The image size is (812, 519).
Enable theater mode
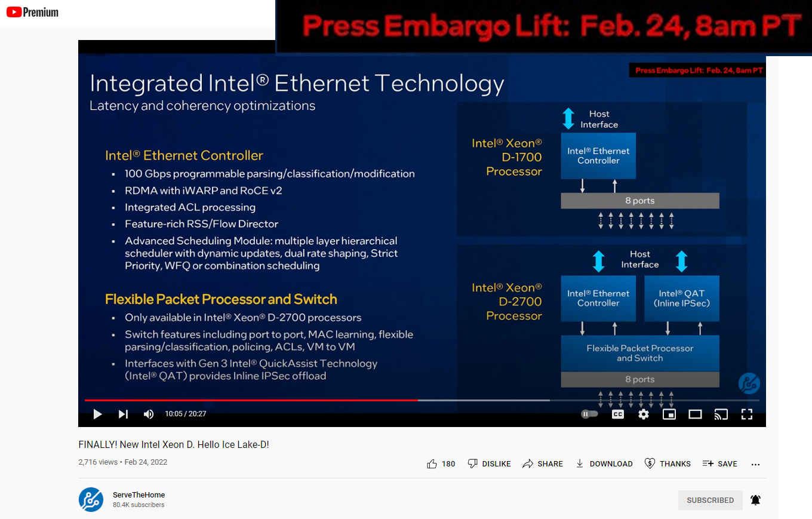click(695, 414)
